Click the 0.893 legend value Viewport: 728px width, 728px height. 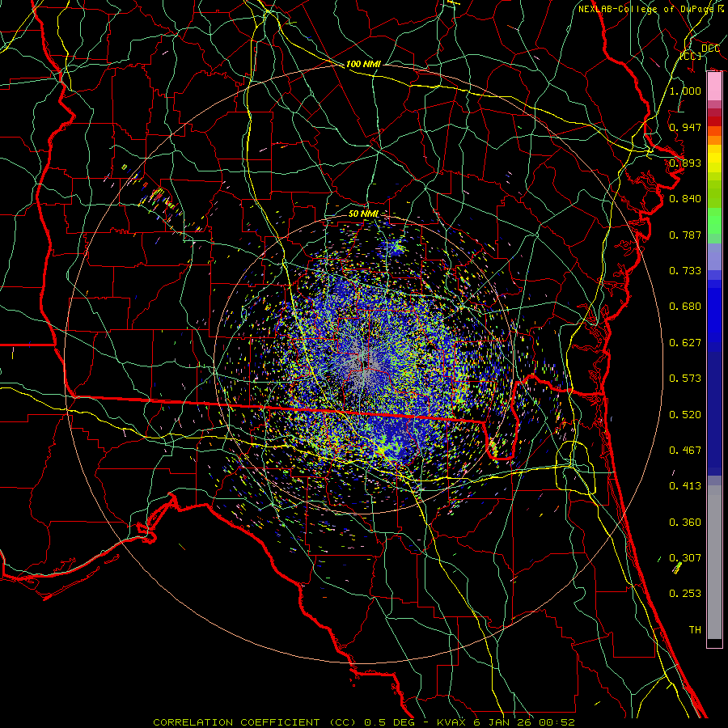(x=685, y=163)
